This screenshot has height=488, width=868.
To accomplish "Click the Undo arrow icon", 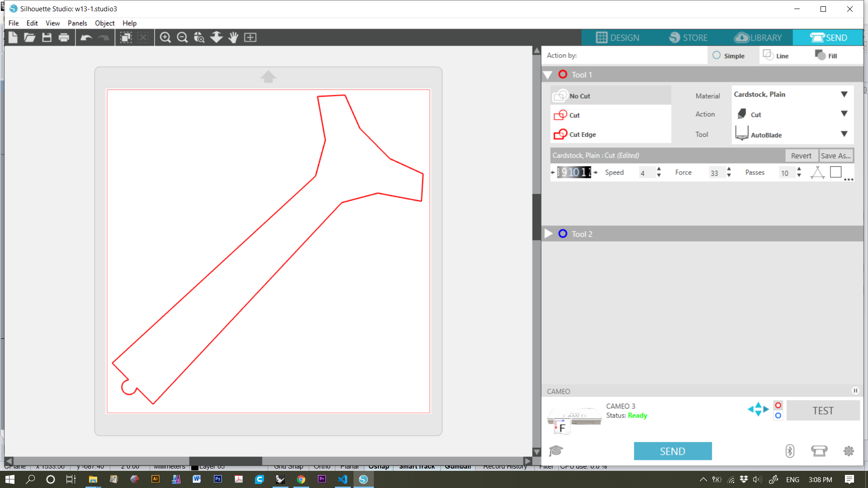I will coord(86,38).
